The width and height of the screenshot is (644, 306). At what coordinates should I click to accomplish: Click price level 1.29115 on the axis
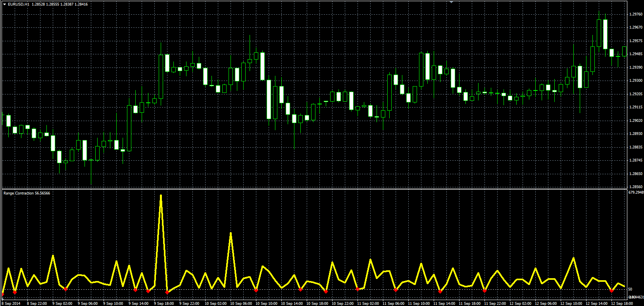pos(636,107)
